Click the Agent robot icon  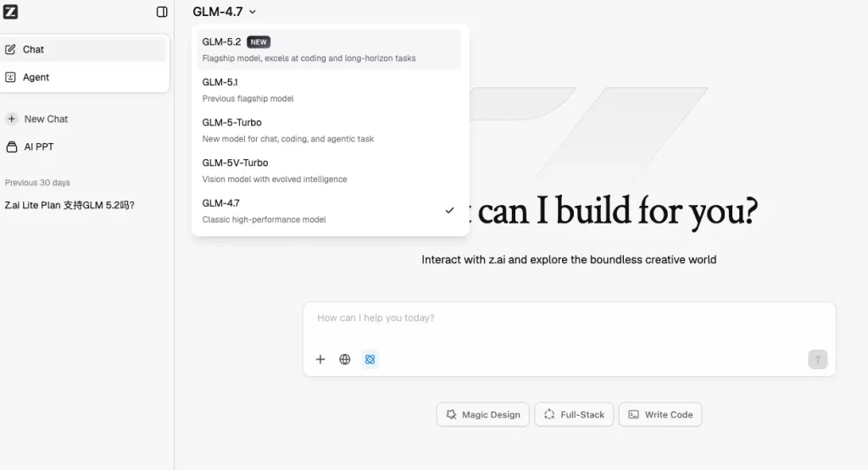pyautogui.click(x=10, y=77)
